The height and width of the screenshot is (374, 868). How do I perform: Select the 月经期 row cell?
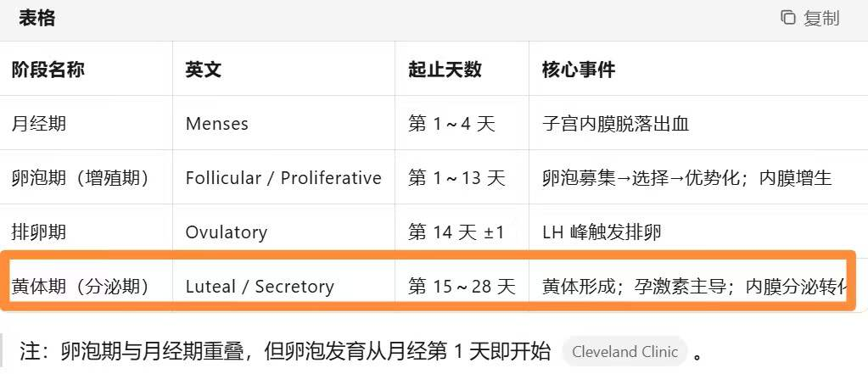pos(39,124)
